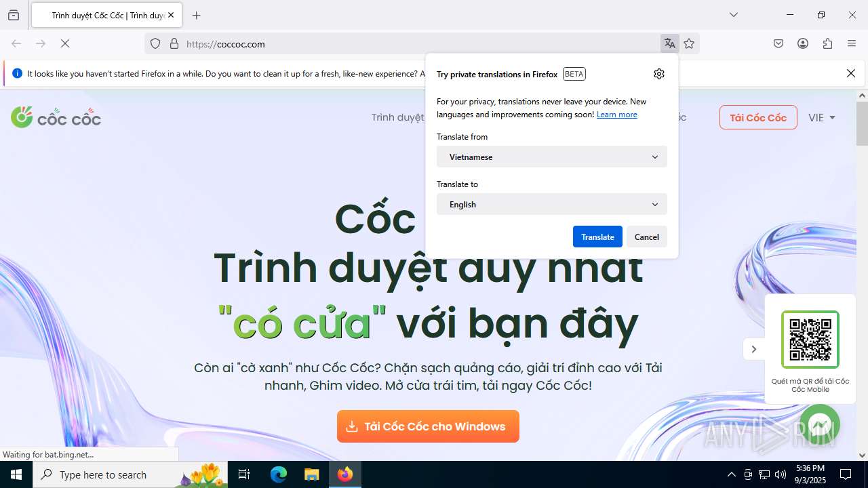Viewport: 868px width, 488px height.
Task: Go forward to the next page
Action: click(x=41, y=43)
